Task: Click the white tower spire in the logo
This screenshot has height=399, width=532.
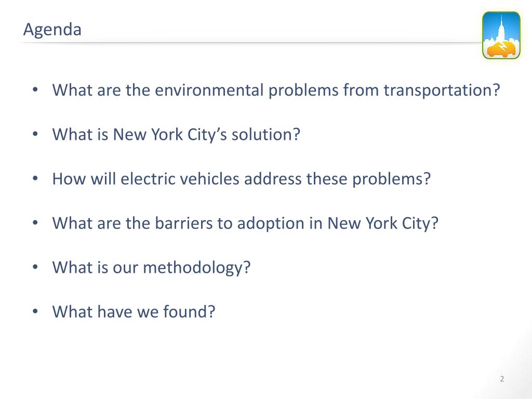Action: coord(500,28)
